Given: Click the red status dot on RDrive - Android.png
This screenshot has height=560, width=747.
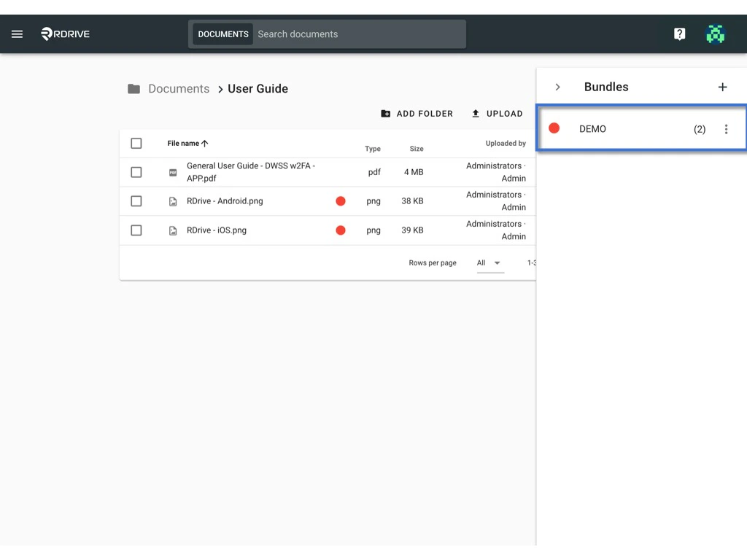Looking at the screenshot, I should click(341, 201).
